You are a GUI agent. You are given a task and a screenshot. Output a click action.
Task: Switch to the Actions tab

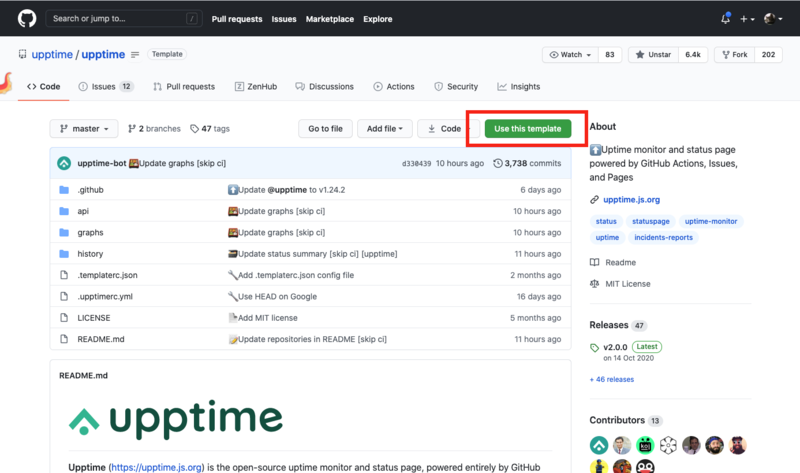point(394,87)
